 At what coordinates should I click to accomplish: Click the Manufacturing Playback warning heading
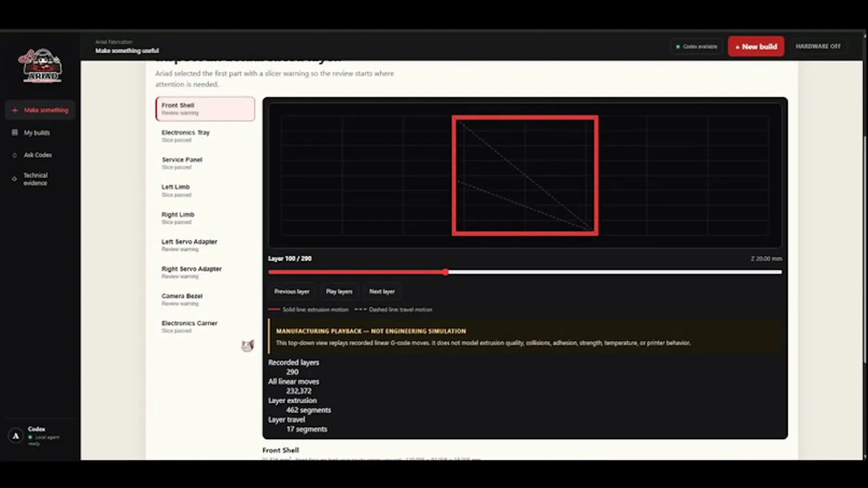tap(371, 331)
